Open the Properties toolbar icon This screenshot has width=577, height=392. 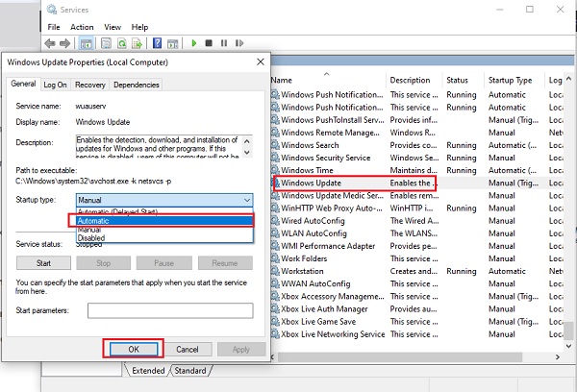click(106, 43)
